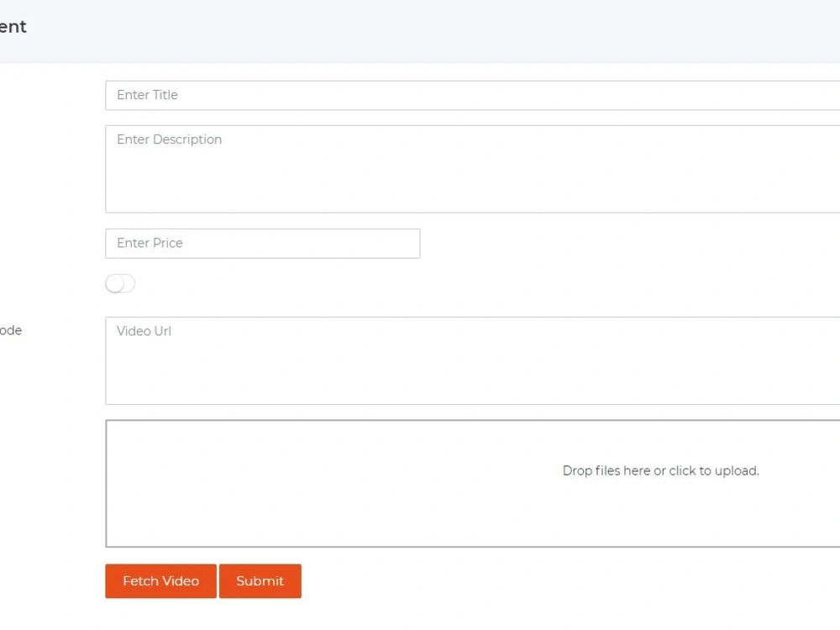Viewport: 840px width, 630px height.
Task: Toggle the switch below the price field
Action: pos(120,283)
